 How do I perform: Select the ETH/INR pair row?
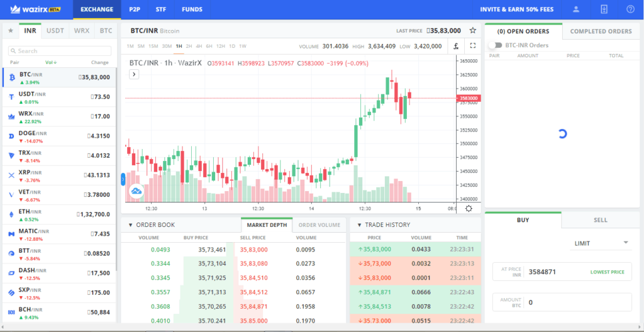[59, 214]
